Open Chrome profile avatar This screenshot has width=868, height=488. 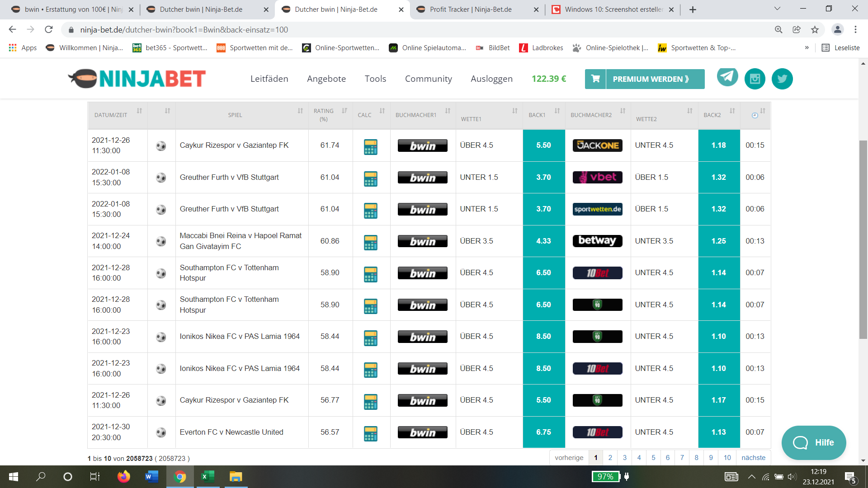pos(837,30)
